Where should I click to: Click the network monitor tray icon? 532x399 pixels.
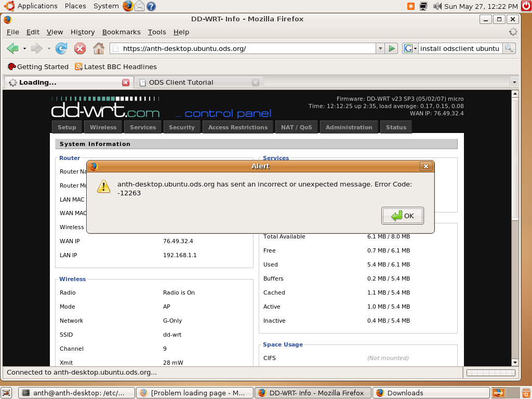tap(423, 6)
